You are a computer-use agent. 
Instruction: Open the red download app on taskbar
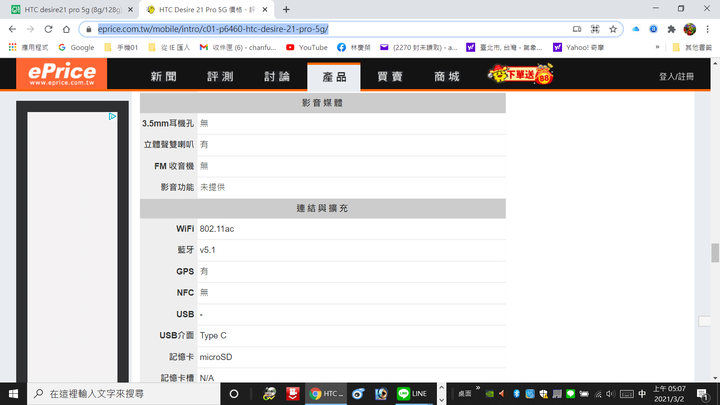coord(292,394)
